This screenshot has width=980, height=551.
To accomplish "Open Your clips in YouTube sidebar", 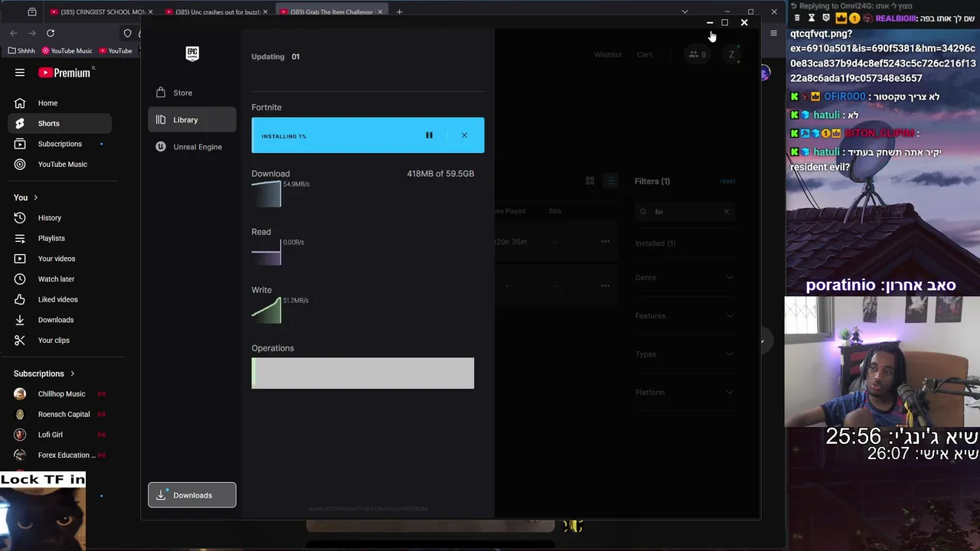I will [x=60, y=341].
